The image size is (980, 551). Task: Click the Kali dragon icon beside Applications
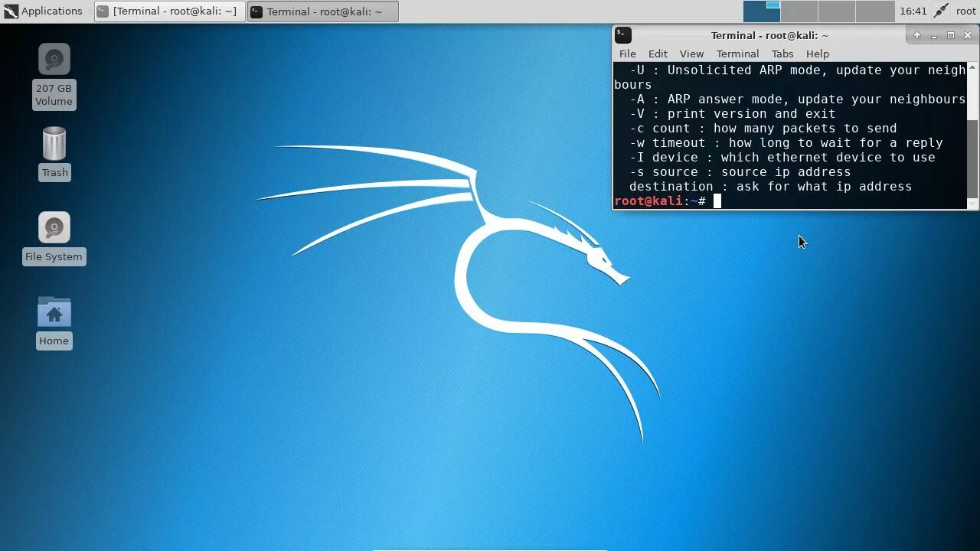pos(10,11)
